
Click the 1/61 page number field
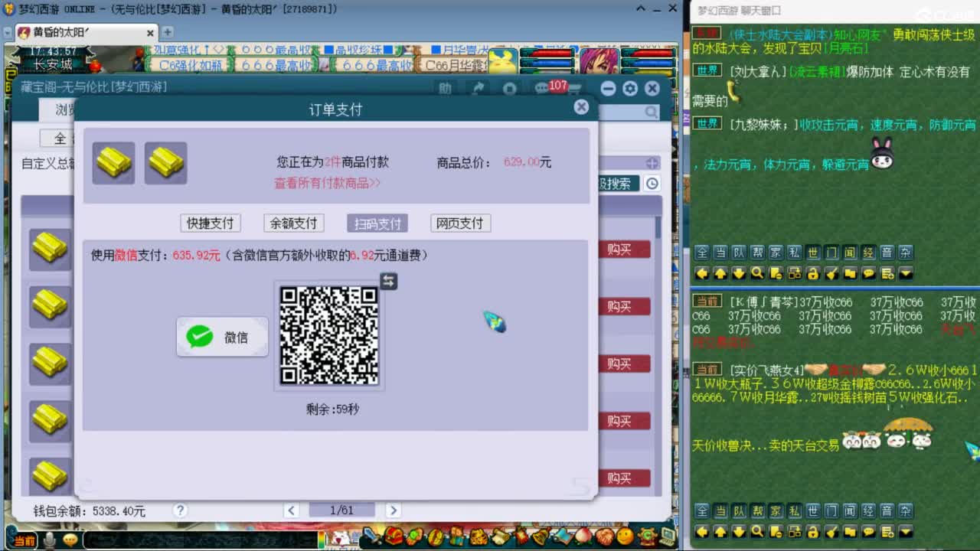341,510
